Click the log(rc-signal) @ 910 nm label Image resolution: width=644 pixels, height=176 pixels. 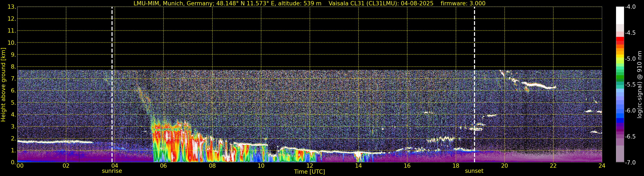click(x=640, y=85)
